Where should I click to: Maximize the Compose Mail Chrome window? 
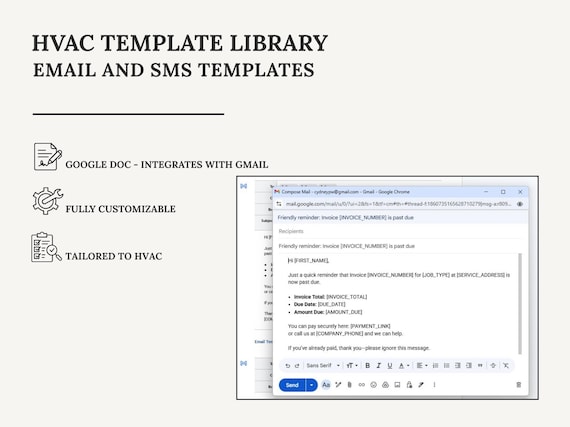(x=503, y=192)
